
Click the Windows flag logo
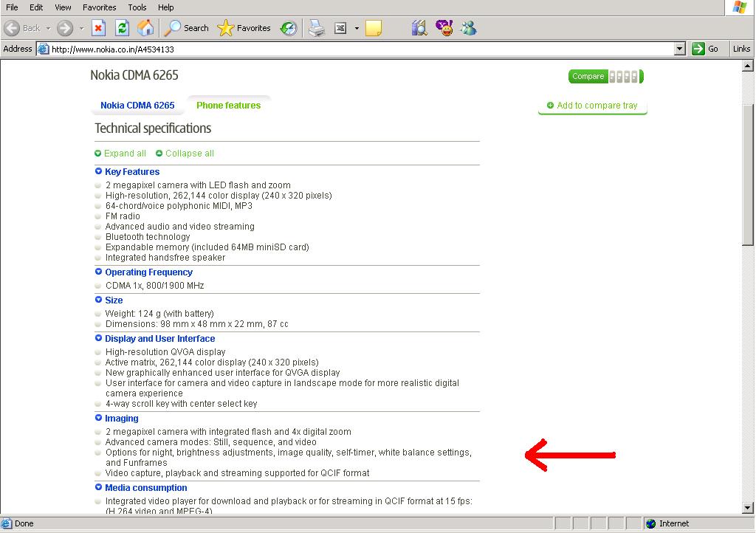[740, 7]
